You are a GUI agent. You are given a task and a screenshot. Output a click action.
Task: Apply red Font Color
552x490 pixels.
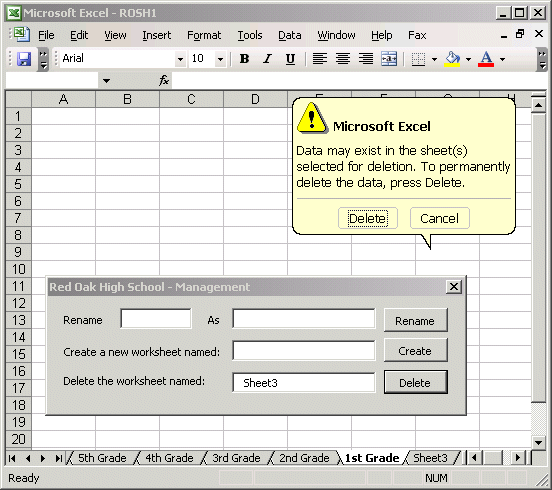pos(486,59)
